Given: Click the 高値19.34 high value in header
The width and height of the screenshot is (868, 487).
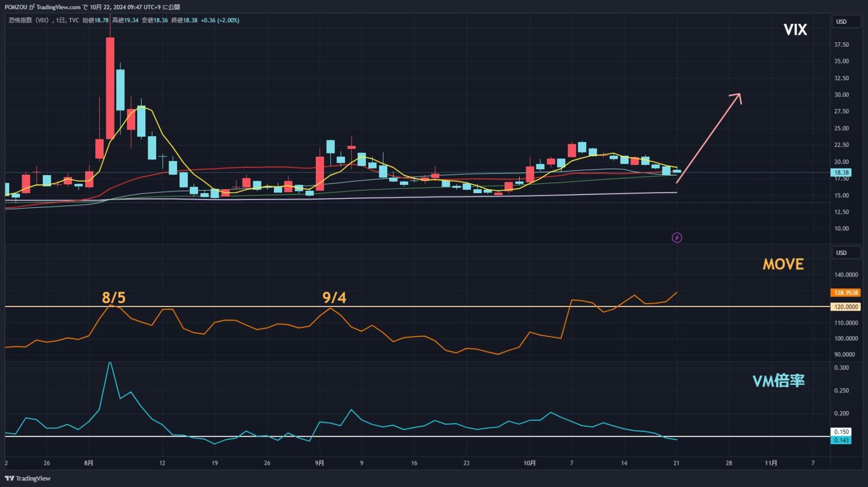Looking at the screenshot, I should pyautogui.click(x=125, y=20).
